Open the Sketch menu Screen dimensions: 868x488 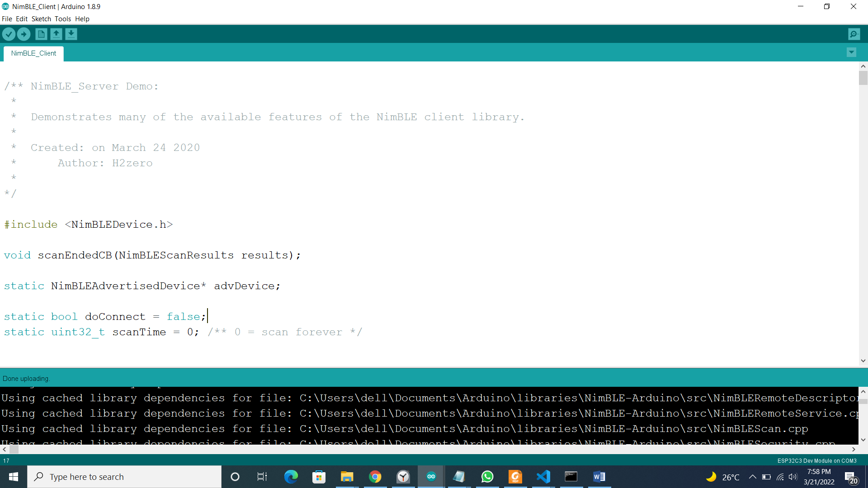coord(41,19)
